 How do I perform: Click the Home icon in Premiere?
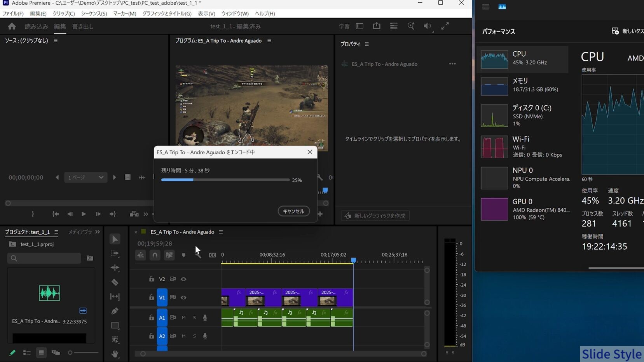[x=12, y=26]
